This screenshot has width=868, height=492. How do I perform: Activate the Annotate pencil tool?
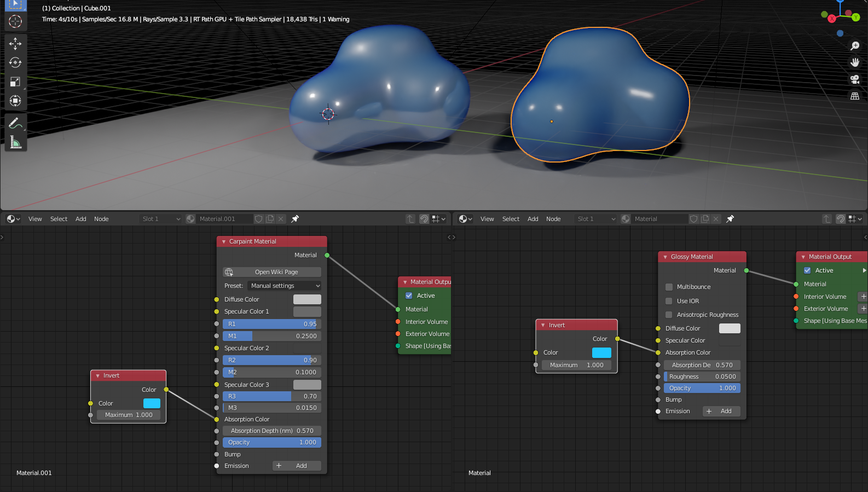[x=15, y=123]
